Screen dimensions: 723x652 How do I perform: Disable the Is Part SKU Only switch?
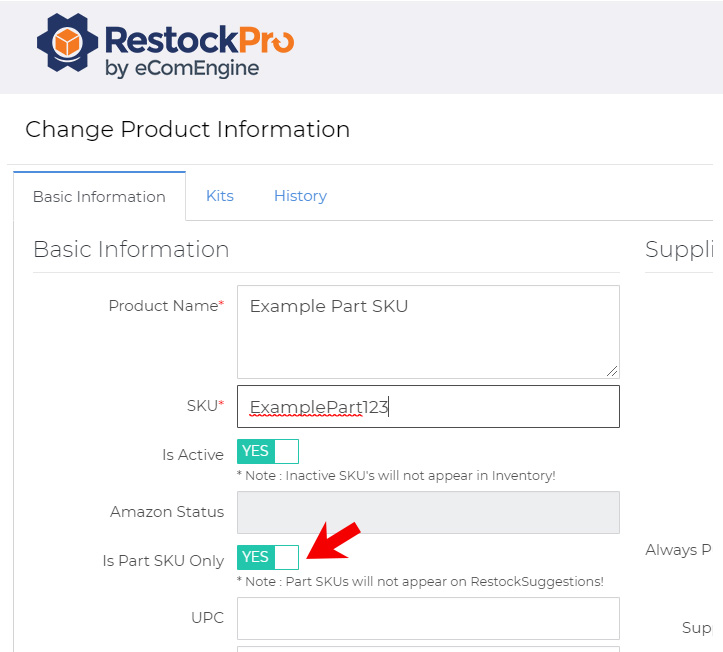pos(268,557)
